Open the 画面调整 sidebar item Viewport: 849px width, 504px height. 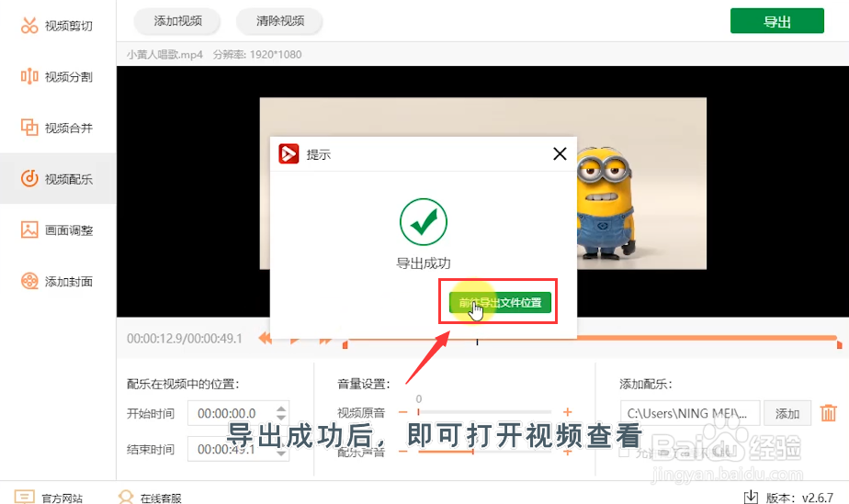pyautogui.click(x=57, y=230)
